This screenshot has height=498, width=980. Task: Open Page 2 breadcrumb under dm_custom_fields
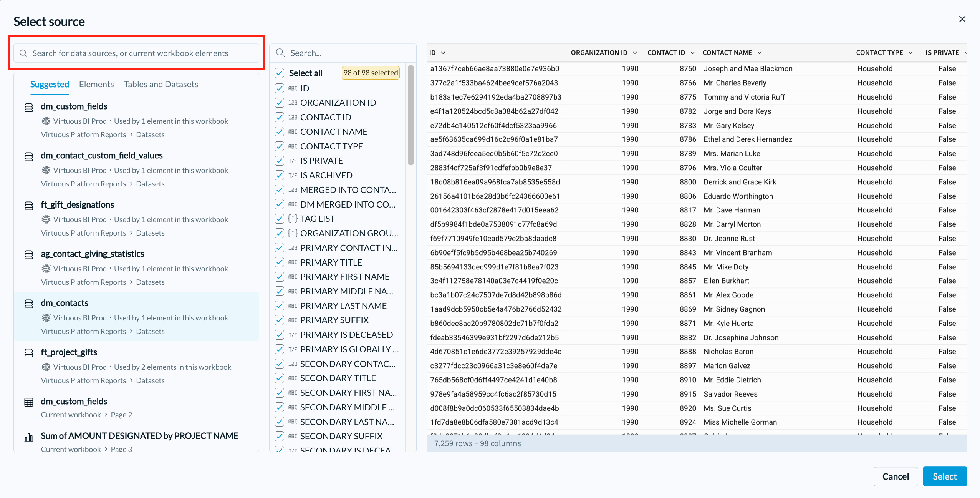point(121,415)
